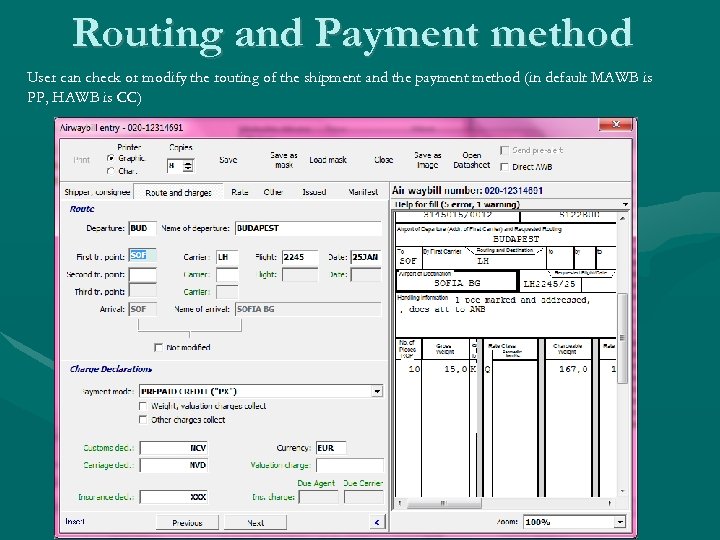Click the Previous button
720x540 pixels.
[x=187, y=523]
